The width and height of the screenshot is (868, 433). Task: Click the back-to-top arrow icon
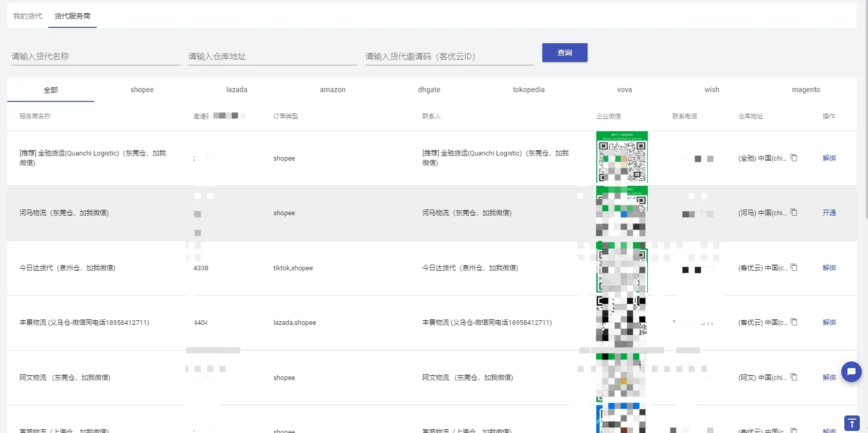pyautogui.click(x=852, y=423)
